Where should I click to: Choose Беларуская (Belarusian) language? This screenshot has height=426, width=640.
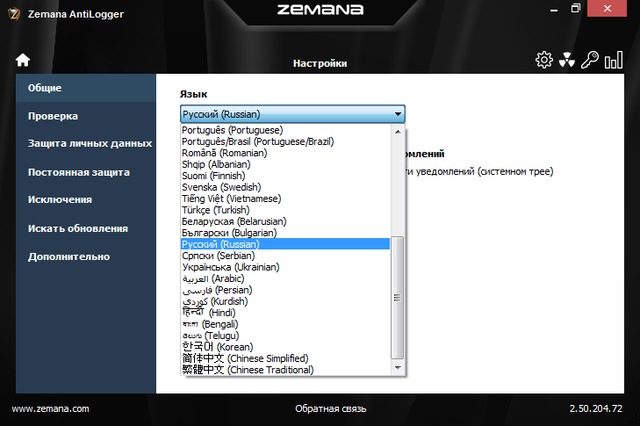[285, 222]
